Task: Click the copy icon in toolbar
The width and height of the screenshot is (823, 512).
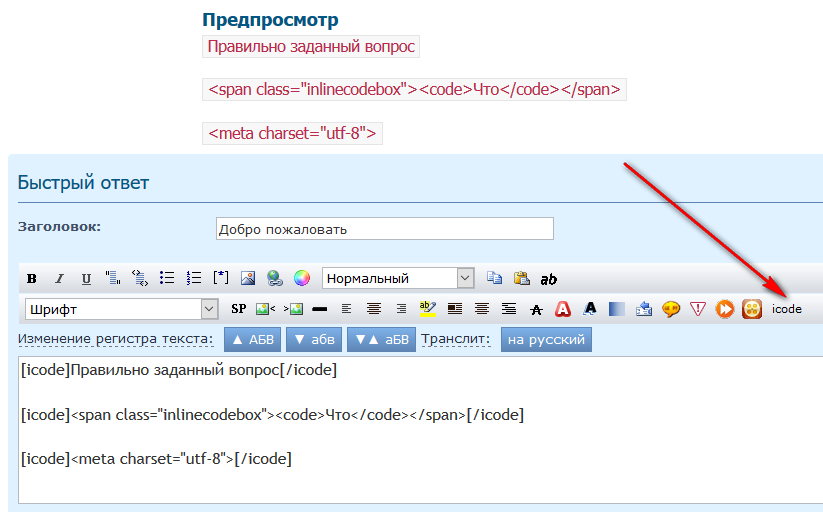Action: coord(494,278)
